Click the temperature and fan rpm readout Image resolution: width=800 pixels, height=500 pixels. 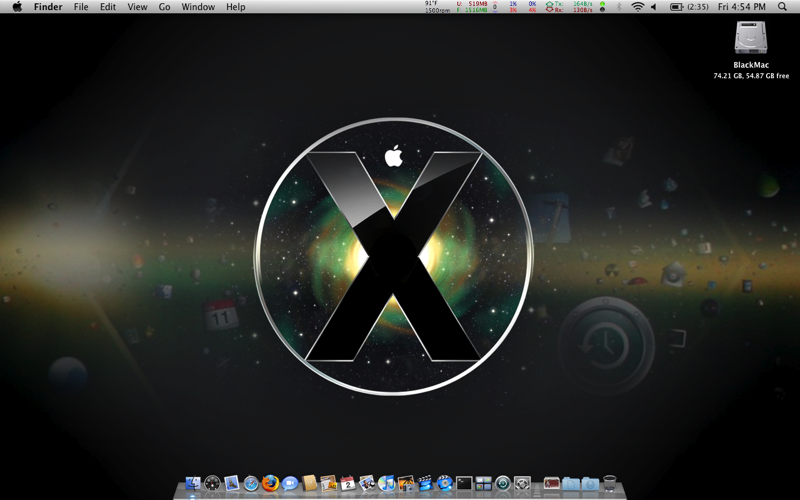[x=437, y=7]
